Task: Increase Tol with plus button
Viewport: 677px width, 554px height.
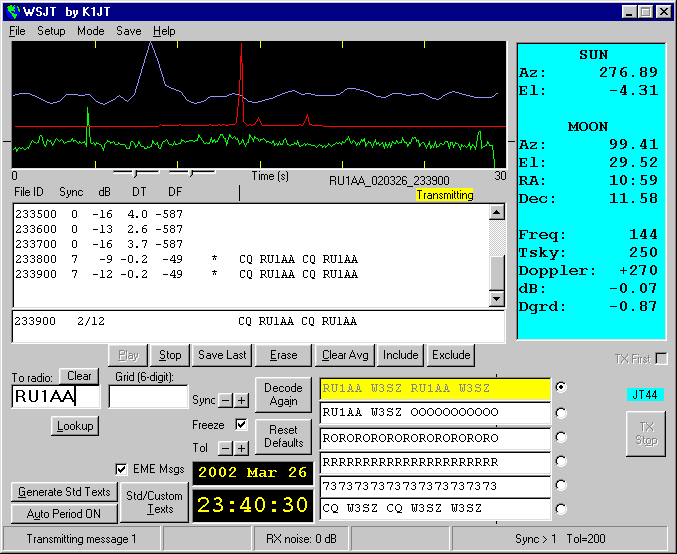Action: (241, 448)
